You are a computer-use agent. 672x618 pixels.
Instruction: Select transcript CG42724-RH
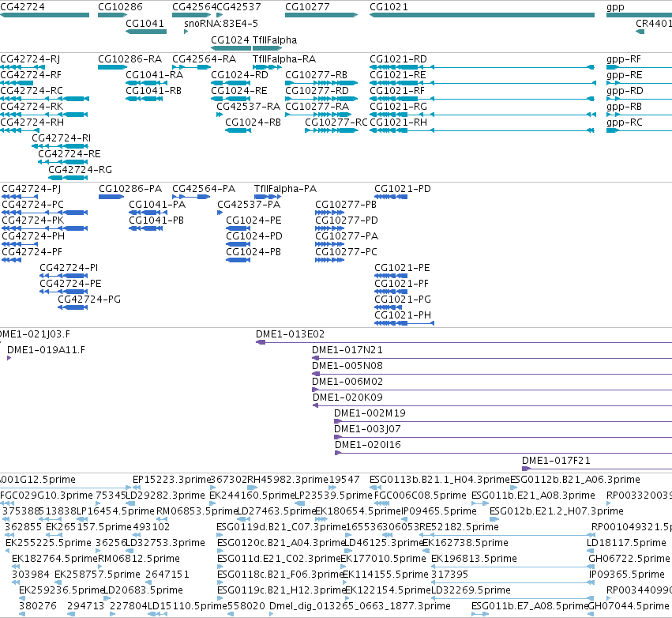pos(20,130)
